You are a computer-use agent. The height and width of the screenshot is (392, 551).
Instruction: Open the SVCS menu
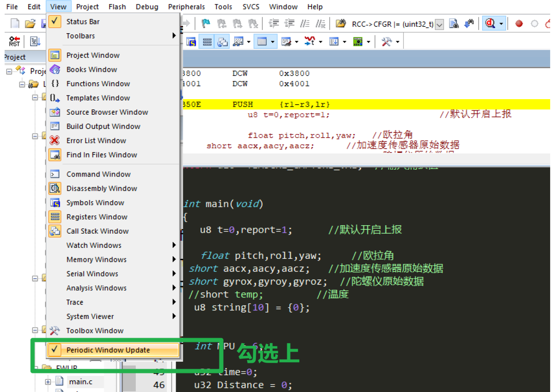(x=251, y=7)
